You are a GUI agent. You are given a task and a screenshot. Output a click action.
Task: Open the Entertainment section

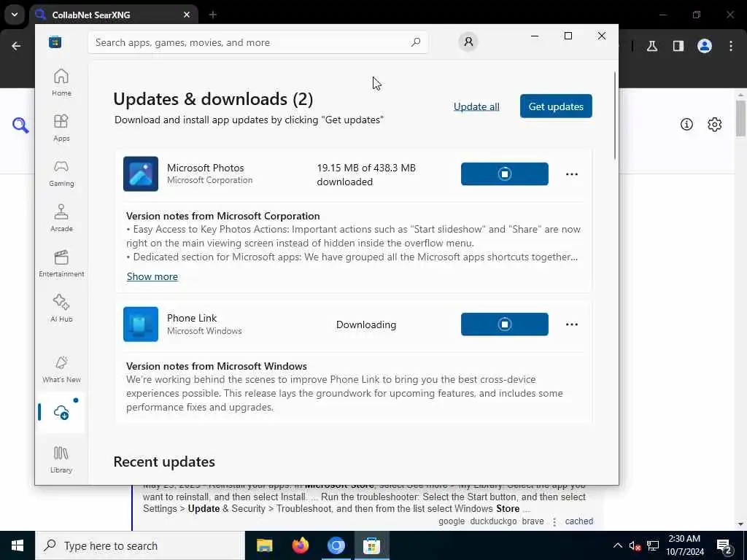point(61,263)
